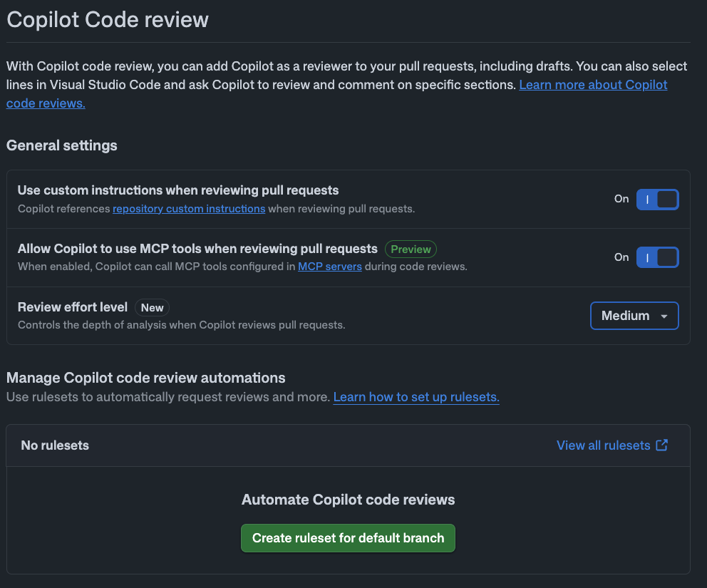The image size is (707, 588).
Task: Click Create ruleset for default branch button
Action: 348,538
